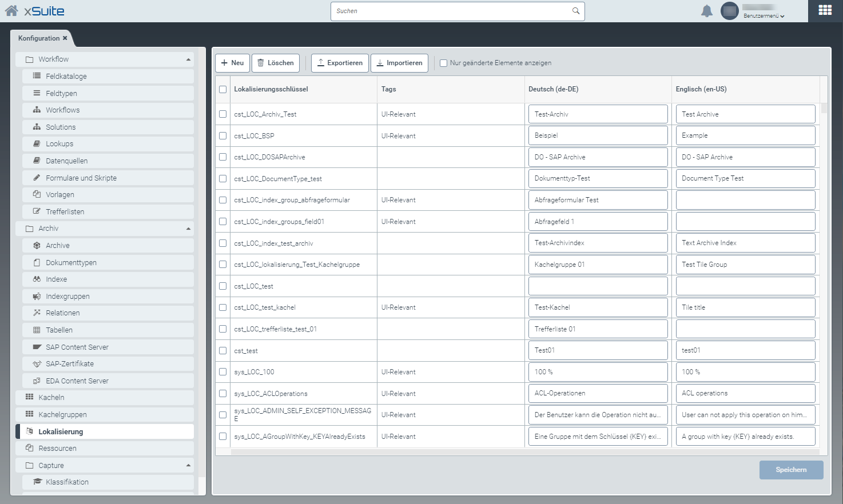Click the Workflows sitemap icon in sidebar
The width and height of the screenshot is (843, 504).
click(37, 110)
